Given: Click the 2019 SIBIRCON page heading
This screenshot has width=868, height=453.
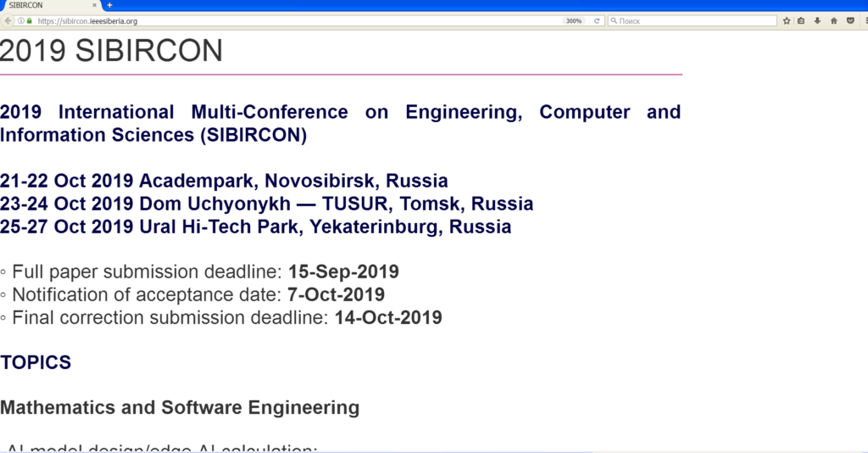Looking at the screenshot, I should (111, 51).
